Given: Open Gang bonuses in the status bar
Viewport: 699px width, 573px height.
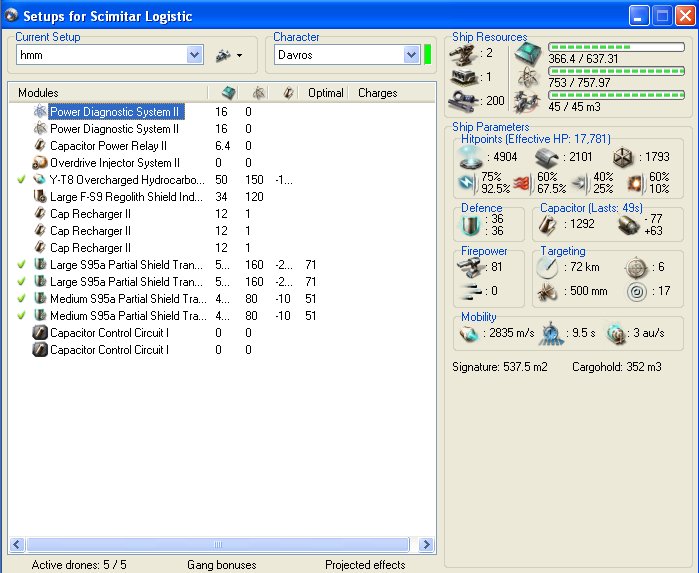Looking at the screenshot, I should [221, 565].
